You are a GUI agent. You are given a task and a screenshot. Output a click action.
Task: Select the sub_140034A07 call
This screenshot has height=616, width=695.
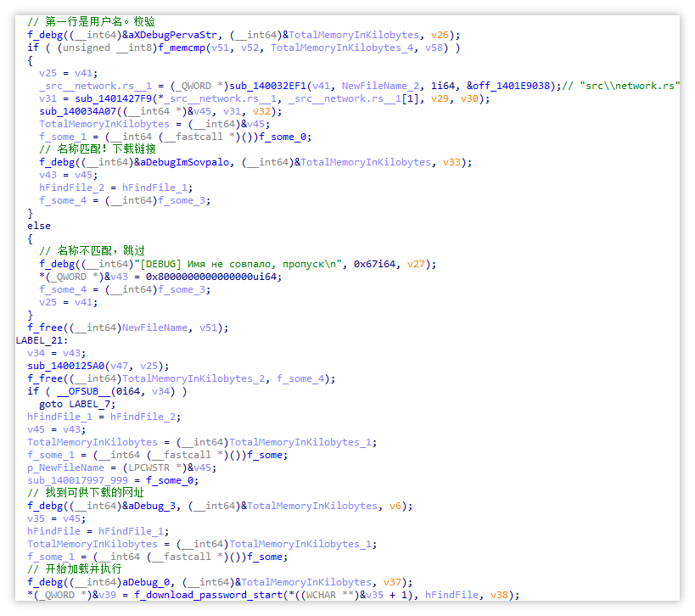[x=77, y=112]
